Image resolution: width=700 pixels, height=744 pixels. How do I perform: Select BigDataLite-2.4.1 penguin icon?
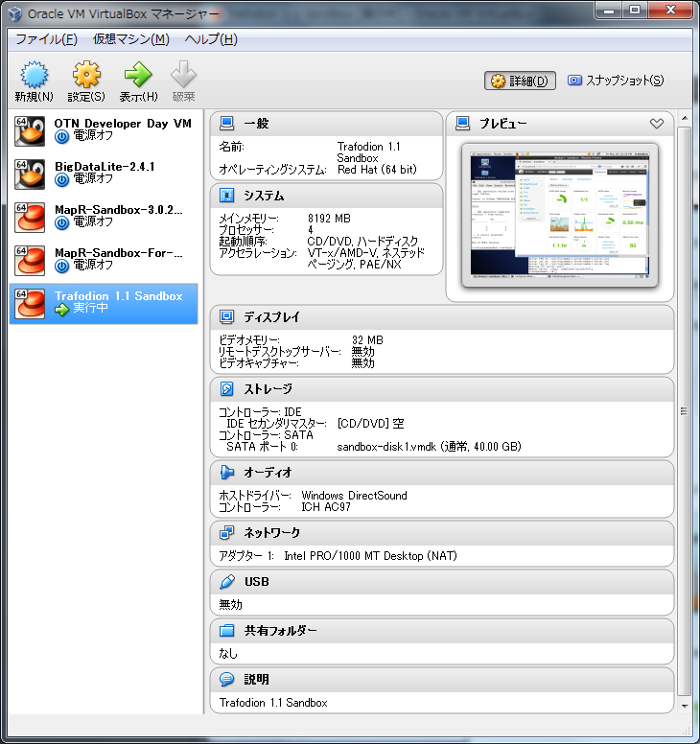pos(30,174)
